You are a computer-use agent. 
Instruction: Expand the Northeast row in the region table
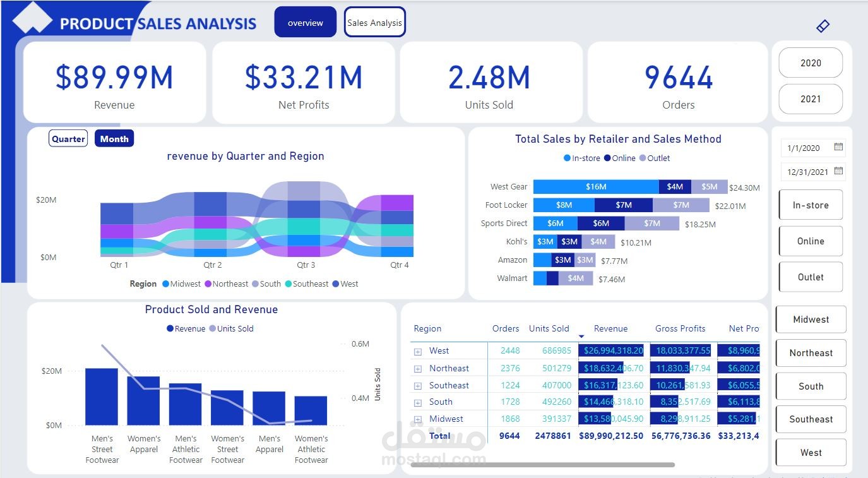click(x=417, y=367)
